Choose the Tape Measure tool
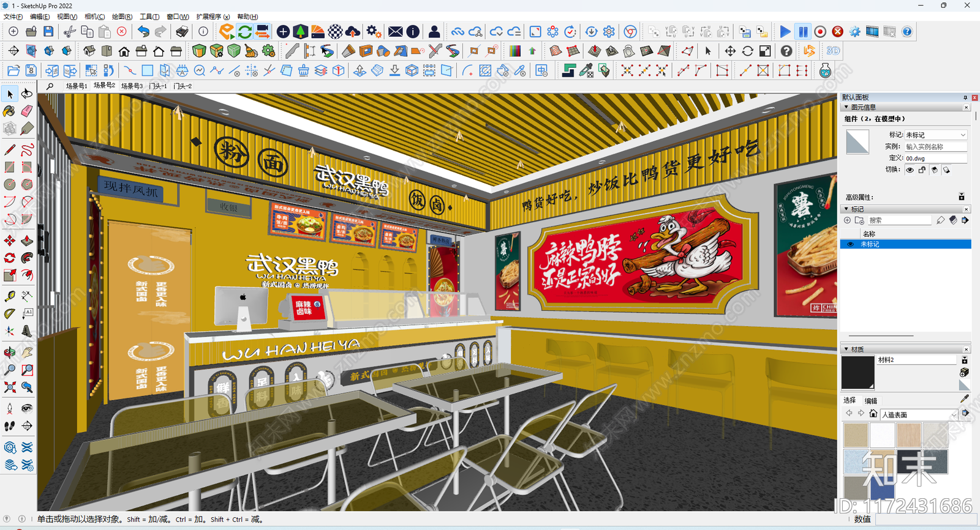This screenshot has width=980, height=530. click(10, 296)
